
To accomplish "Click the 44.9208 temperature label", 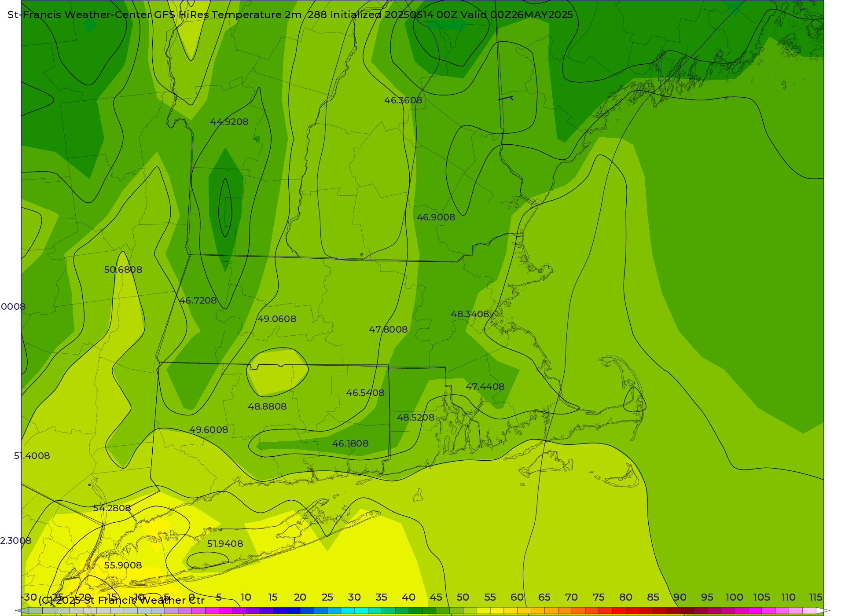I will 229,122.
